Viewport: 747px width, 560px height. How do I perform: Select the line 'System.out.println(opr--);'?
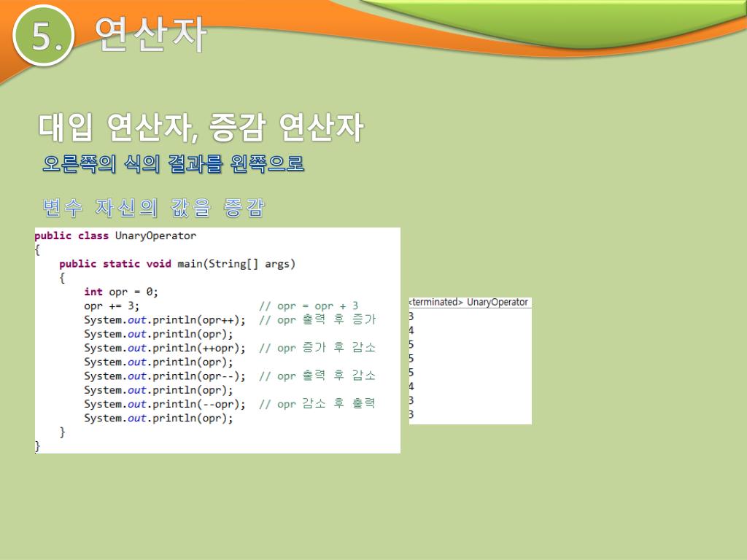click(165, 376)
